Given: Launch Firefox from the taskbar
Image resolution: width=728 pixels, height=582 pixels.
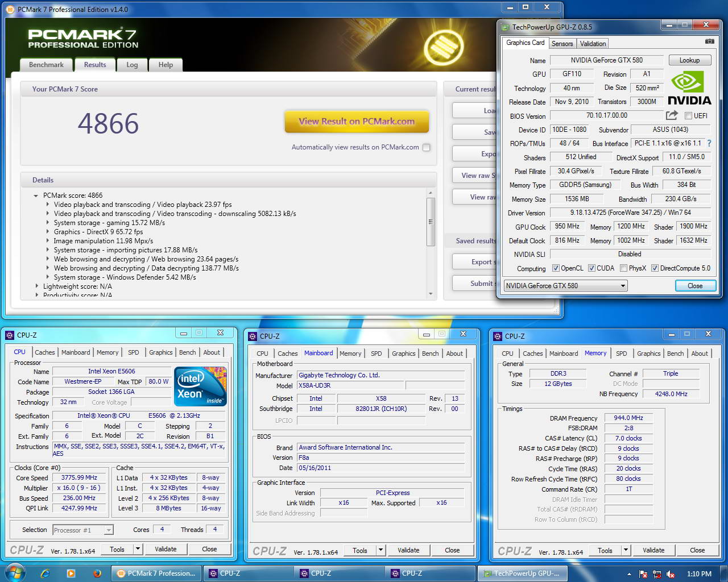Looking at the screenshot, I should pos(97,573).
